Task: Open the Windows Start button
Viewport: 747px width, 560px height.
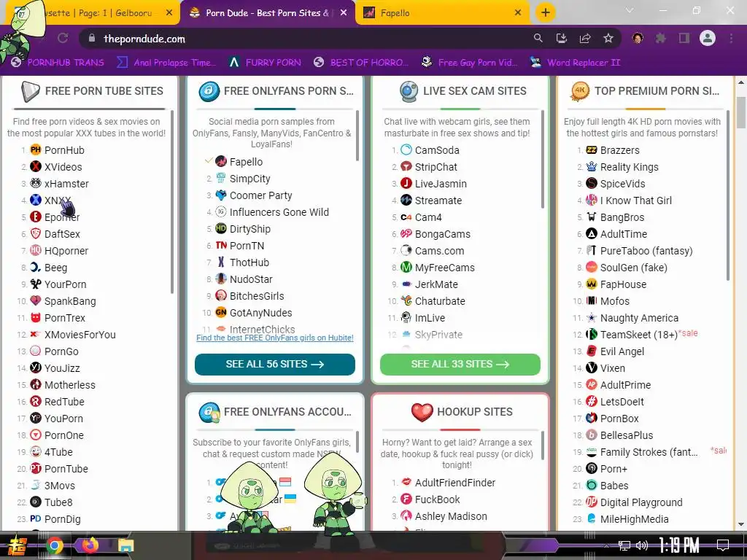Action: (x=18, y=545)
